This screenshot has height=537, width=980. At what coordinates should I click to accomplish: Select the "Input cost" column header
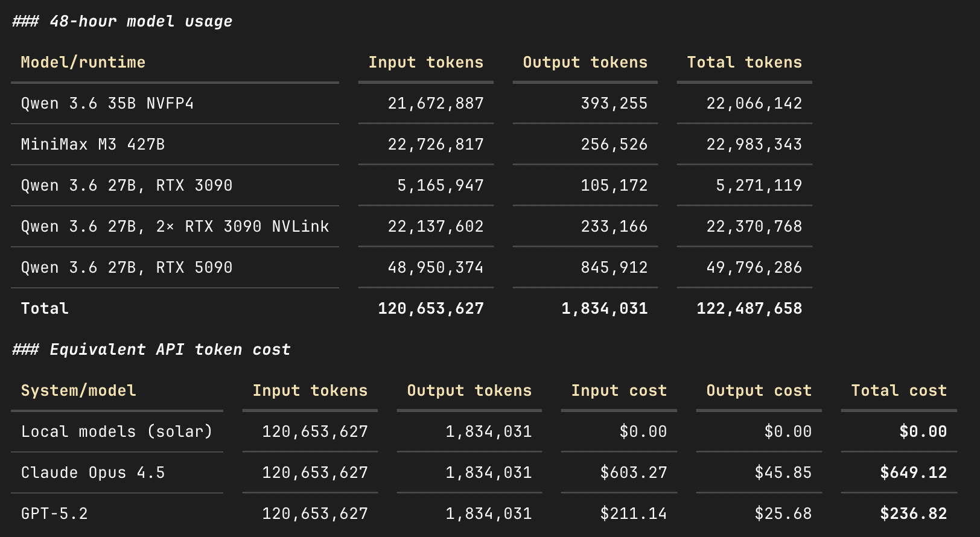click(x=619, y=390)
